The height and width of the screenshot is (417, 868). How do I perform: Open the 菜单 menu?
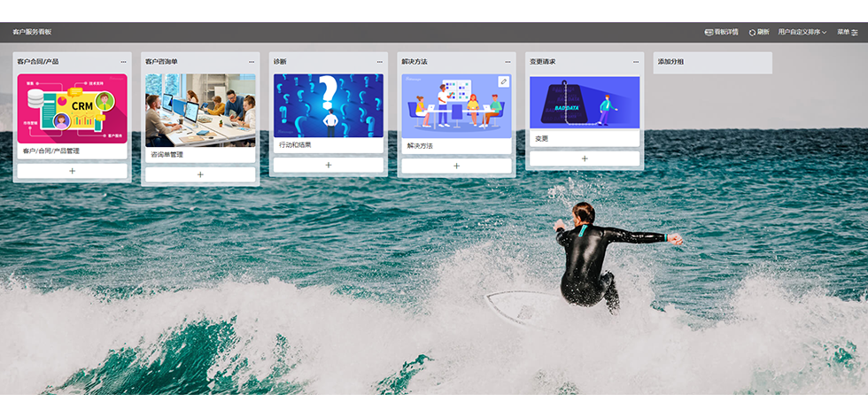[x=848, y=32]
